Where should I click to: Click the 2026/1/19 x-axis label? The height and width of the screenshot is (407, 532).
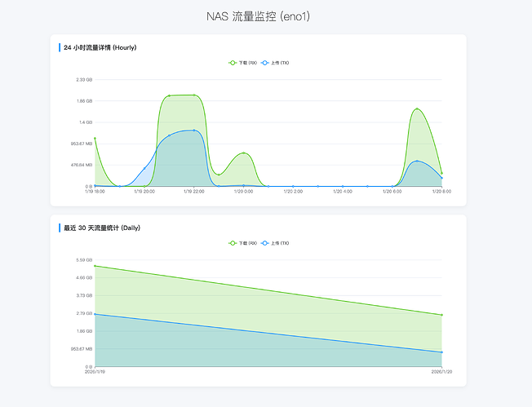pyautogui.click(x=95, y=372)
